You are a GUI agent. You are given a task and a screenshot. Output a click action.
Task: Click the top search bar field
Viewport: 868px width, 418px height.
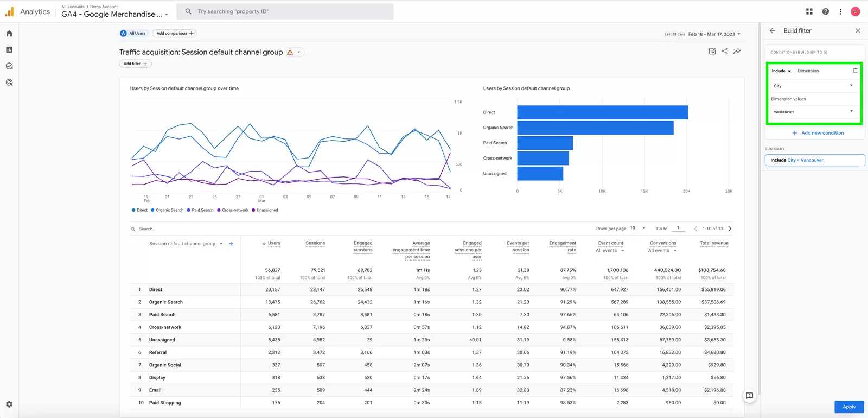point(285,11)
